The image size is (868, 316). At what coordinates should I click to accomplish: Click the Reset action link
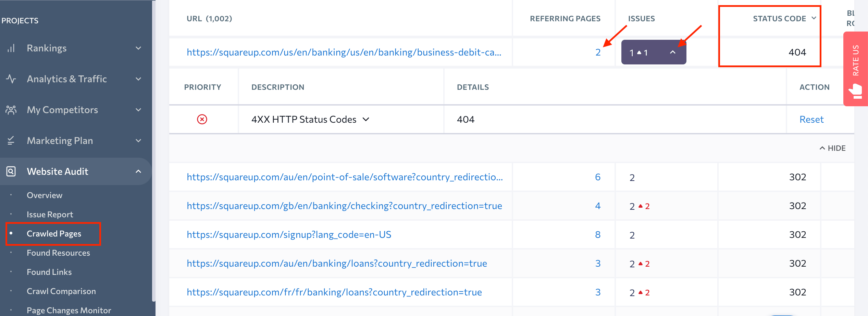tap(811, 119)
